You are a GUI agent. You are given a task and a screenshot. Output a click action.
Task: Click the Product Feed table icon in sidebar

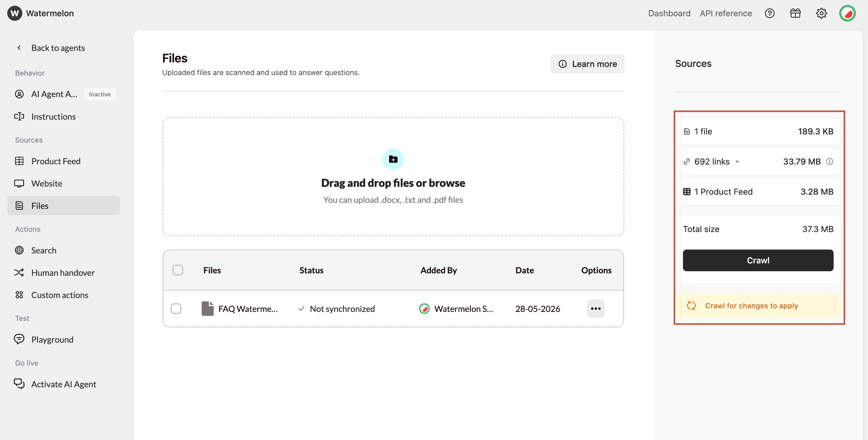pos(19,161)
